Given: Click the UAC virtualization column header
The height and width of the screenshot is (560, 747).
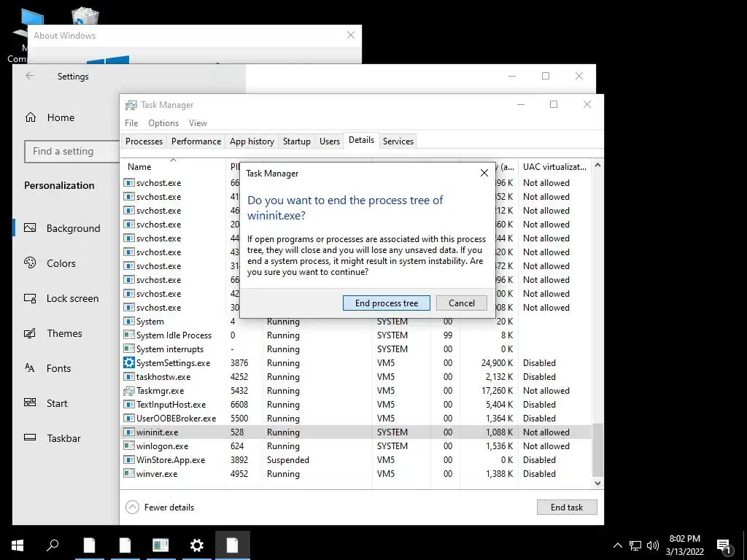Looking at the screenshot, I should tap(554, 167).
